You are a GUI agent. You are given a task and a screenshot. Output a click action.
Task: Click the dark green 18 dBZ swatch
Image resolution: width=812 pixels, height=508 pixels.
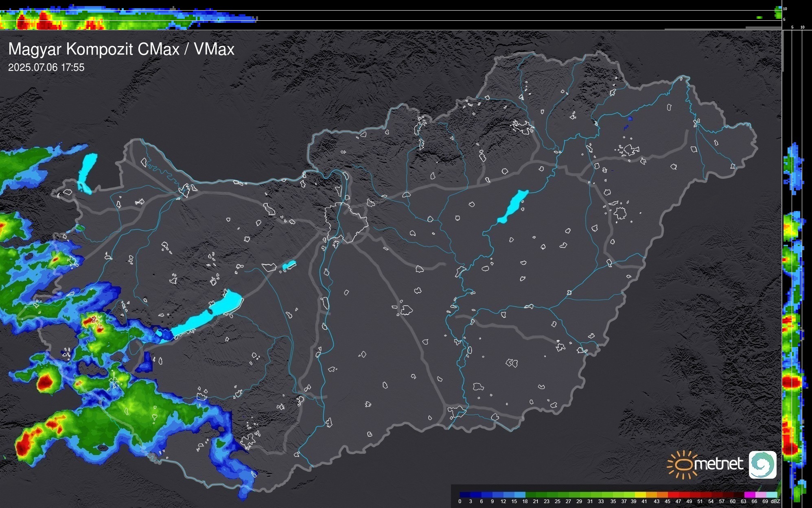click(530, 495)
